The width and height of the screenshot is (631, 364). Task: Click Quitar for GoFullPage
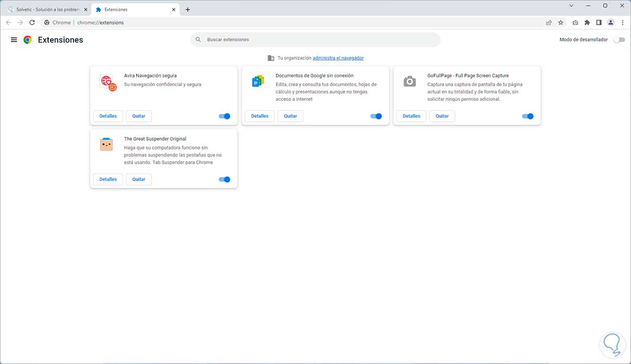pyautogui.click(x=442, y=116)
